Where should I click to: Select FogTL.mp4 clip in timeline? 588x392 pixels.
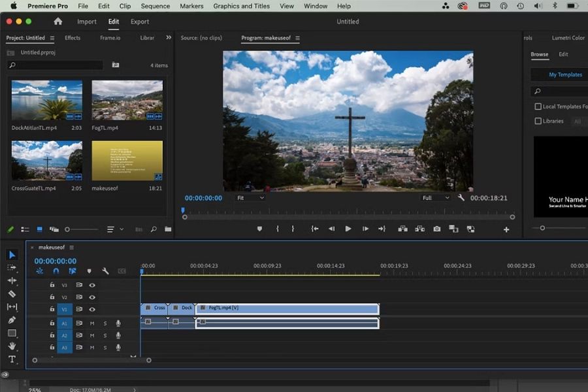tap(287, 309)
